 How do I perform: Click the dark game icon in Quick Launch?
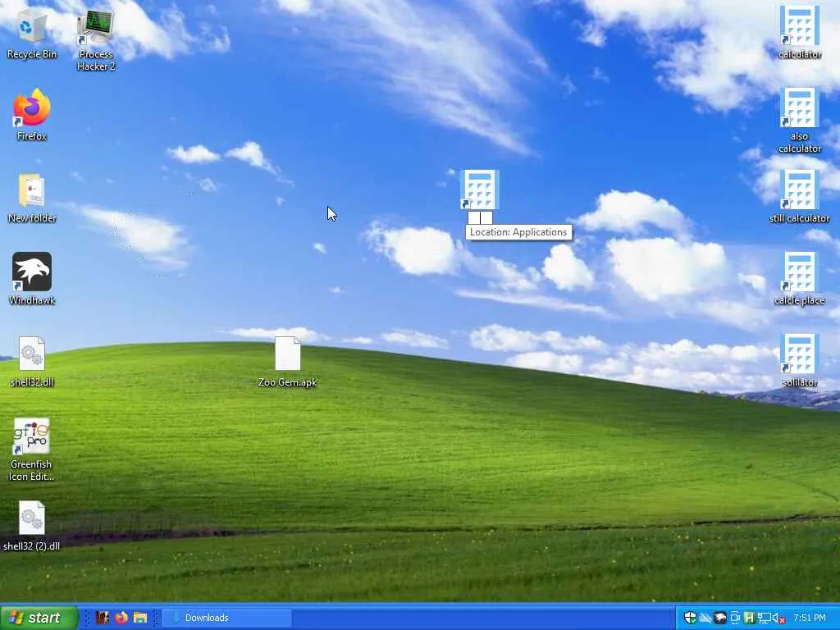(103, 618)
